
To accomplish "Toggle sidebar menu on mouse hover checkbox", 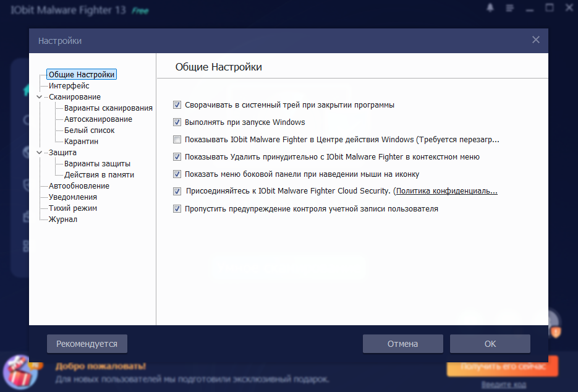I will pos(177,174).
